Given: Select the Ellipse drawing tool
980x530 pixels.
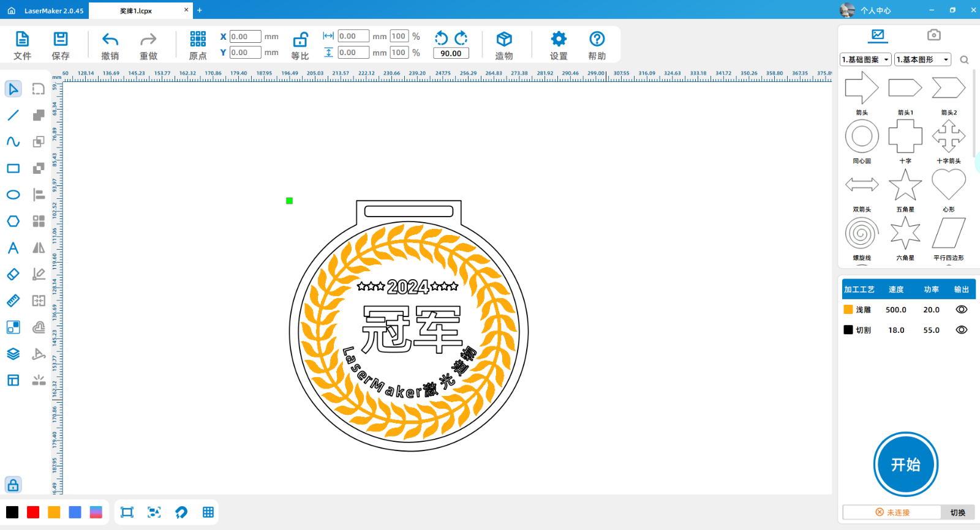Looking at the screenshot, I should coord(13,195).
